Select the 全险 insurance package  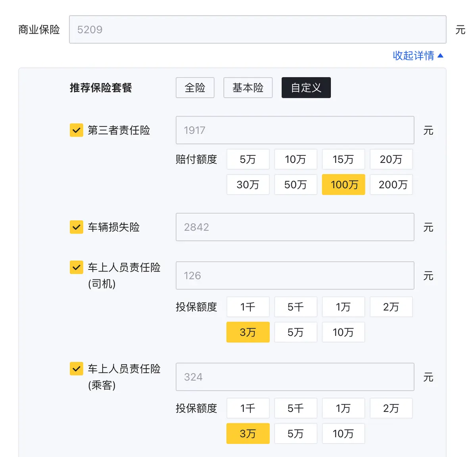tap(195, 88)
